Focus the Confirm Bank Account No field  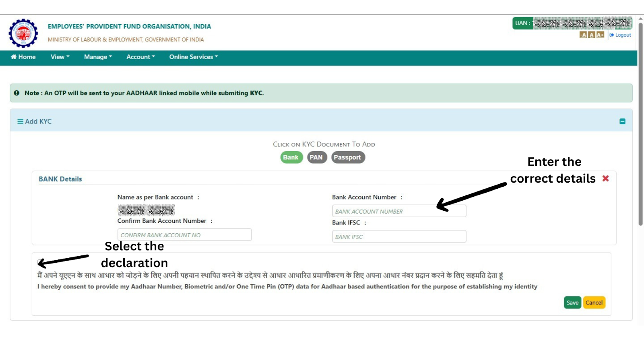click(184, 235)
